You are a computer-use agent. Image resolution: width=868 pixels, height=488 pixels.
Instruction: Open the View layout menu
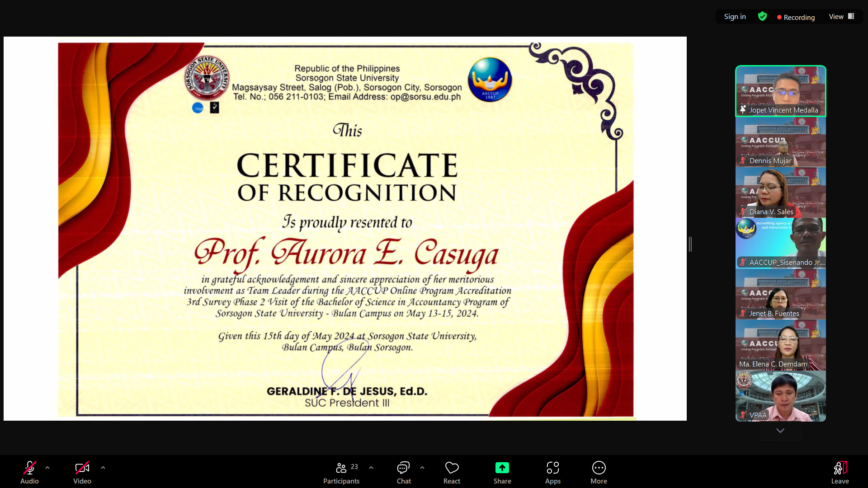pyautogui.click(x=841, y=17)
